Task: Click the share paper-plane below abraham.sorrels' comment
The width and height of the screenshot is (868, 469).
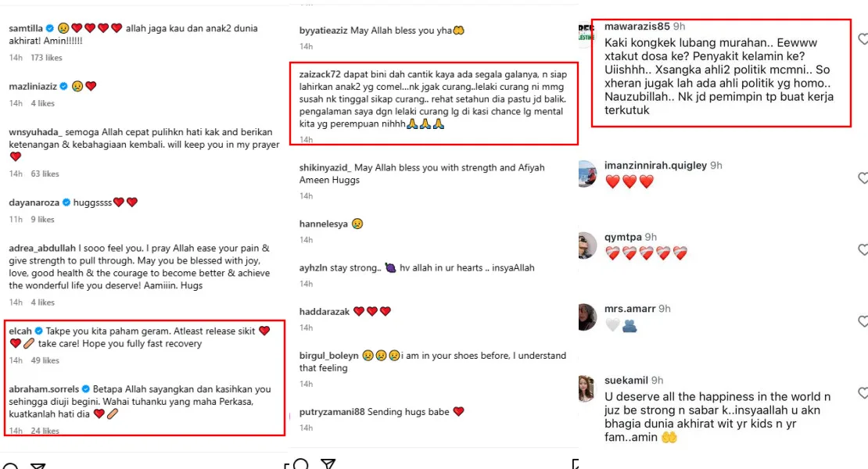Action: click(x=37, y=466)
